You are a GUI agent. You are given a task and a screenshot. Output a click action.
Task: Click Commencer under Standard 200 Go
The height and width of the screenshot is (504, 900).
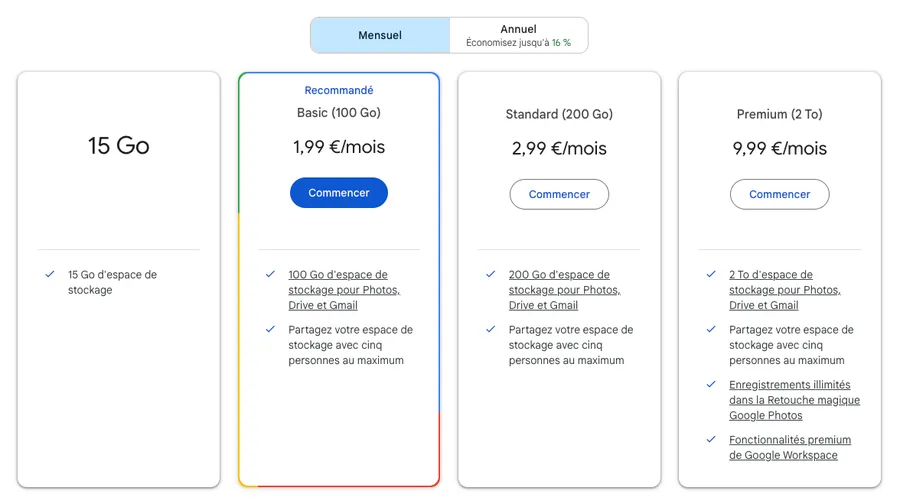point(559,194)
